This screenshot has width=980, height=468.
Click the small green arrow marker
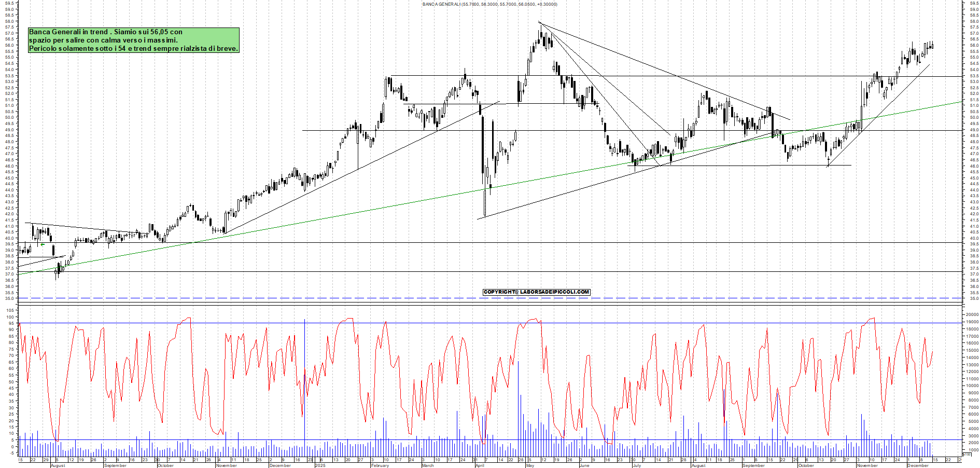point(43,244)
